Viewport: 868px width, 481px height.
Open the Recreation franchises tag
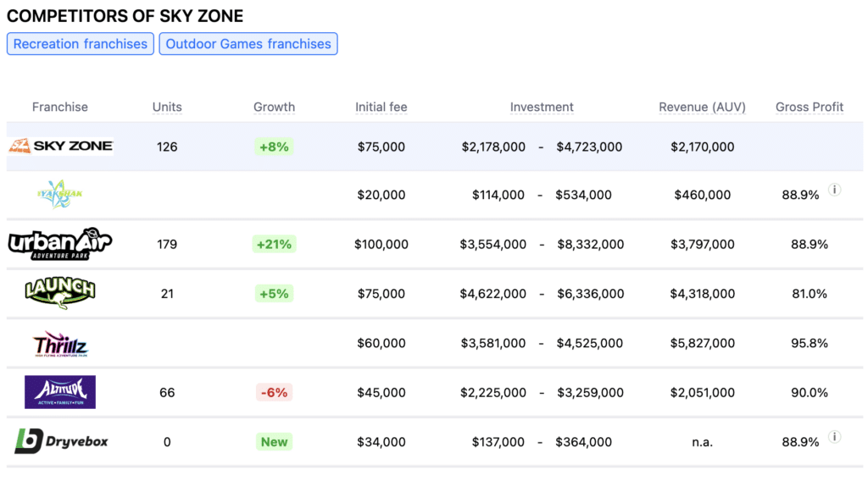81,44
